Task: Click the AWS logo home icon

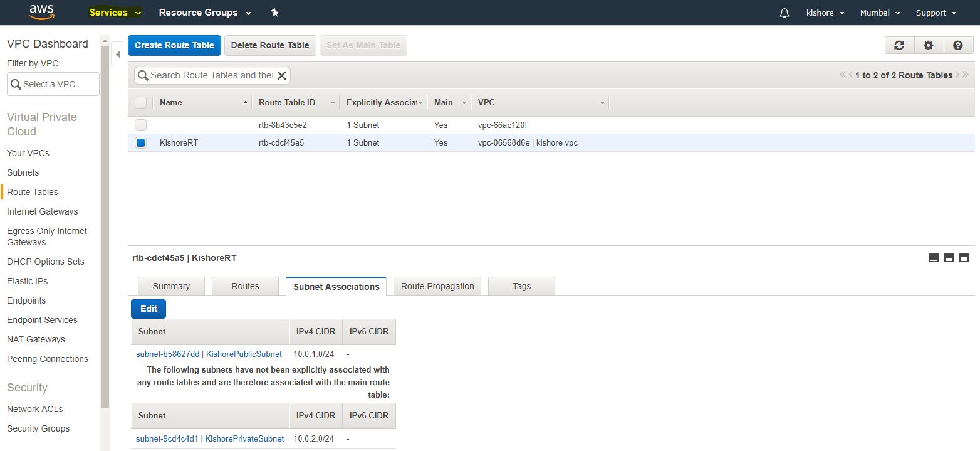Action: pos(41,12)
